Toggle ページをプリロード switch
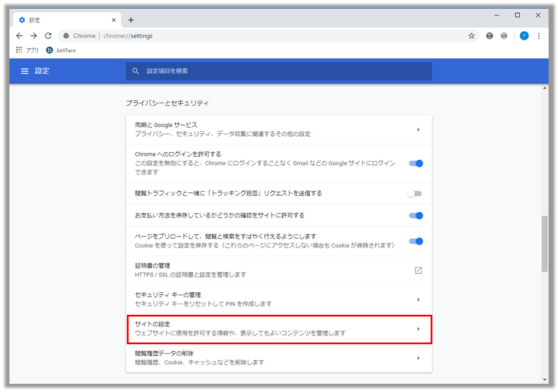The width and height of the screenshot is (558, 392). [x=416, y=241]
